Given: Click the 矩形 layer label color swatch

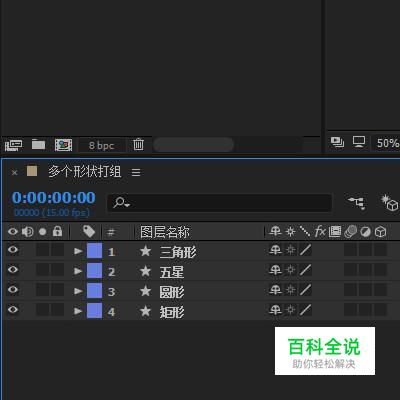Looking at the screenshot, I should 94,311.
